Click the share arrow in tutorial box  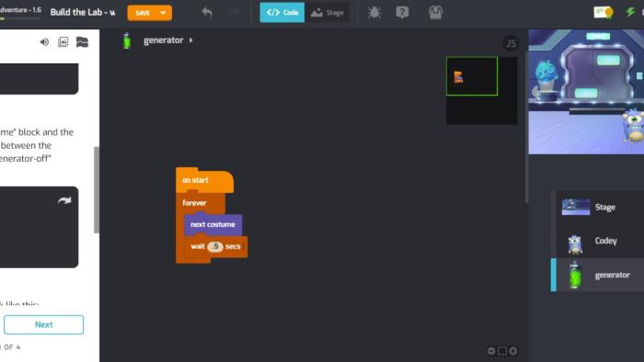click(x=64, y=200)
